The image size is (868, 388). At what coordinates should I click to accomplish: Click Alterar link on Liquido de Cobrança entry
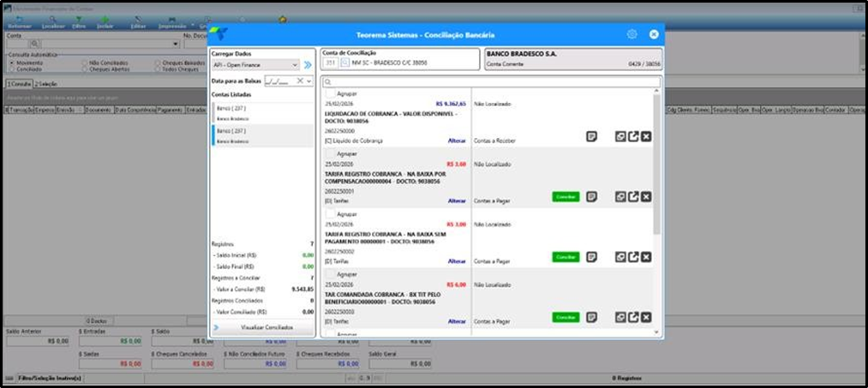(457, 141)
